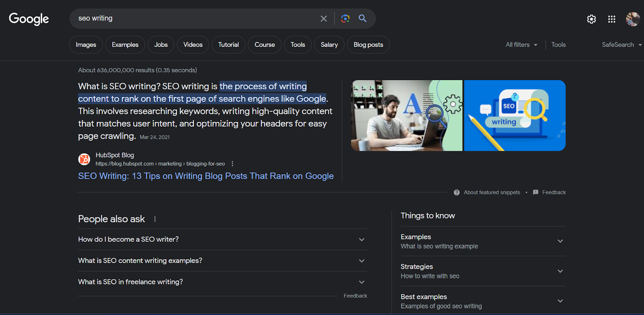Select the Tutorial filter chip
This screenshot has height=315, width=644.
pyautogui.click(x=228, y=45)
